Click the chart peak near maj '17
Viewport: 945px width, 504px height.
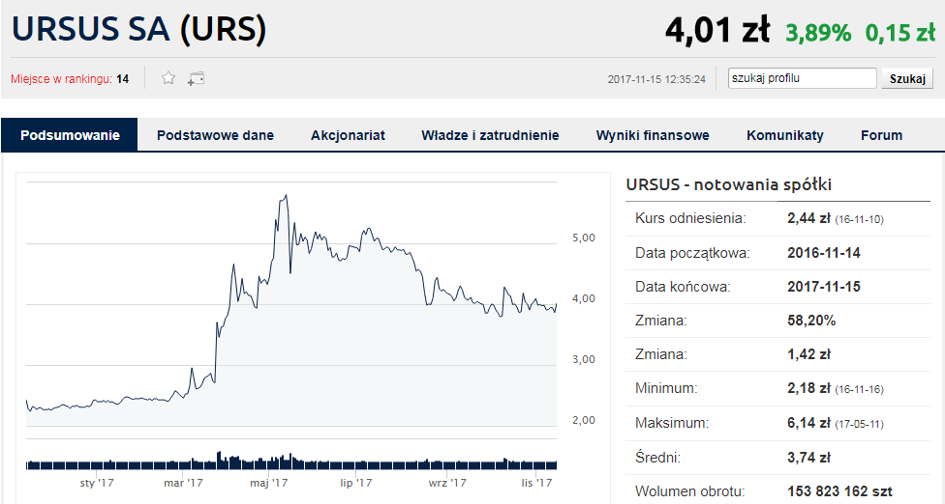[286, 197]
